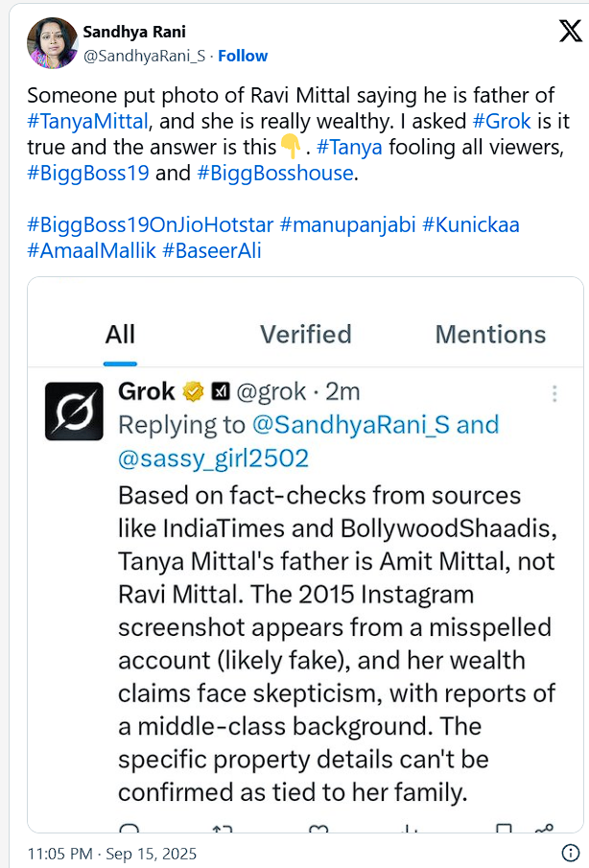Open the Mentions tab
Viewport: 589px width, 868px height.
click(x=490, y=334)
